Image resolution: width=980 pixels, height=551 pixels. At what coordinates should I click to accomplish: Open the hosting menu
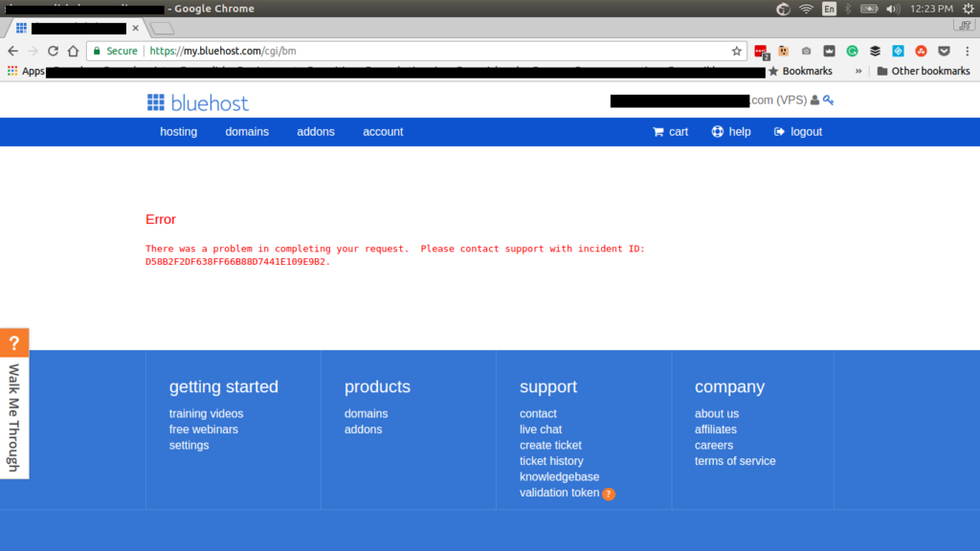click(178, 132)
